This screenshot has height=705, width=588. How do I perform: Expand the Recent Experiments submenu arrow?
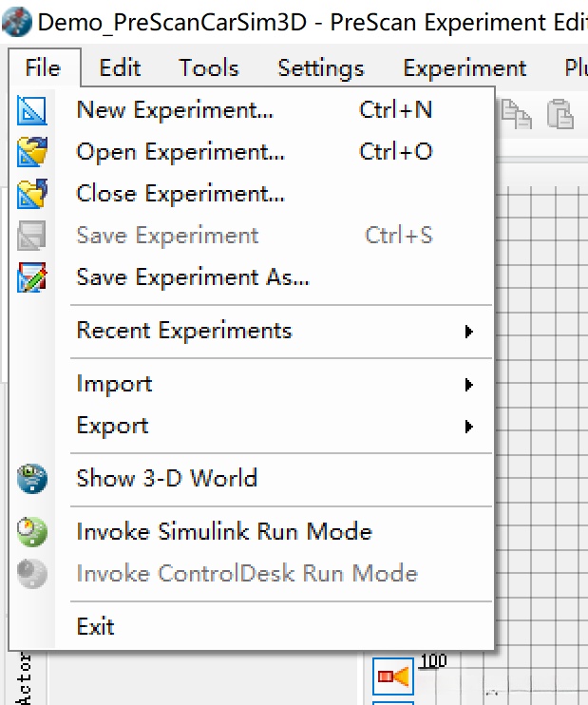468,332
